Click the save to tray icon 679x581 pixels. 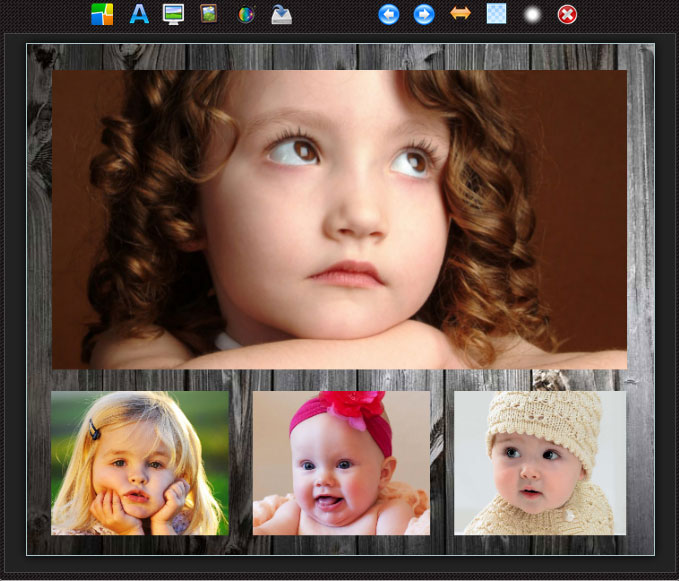[x=281, y=15]
